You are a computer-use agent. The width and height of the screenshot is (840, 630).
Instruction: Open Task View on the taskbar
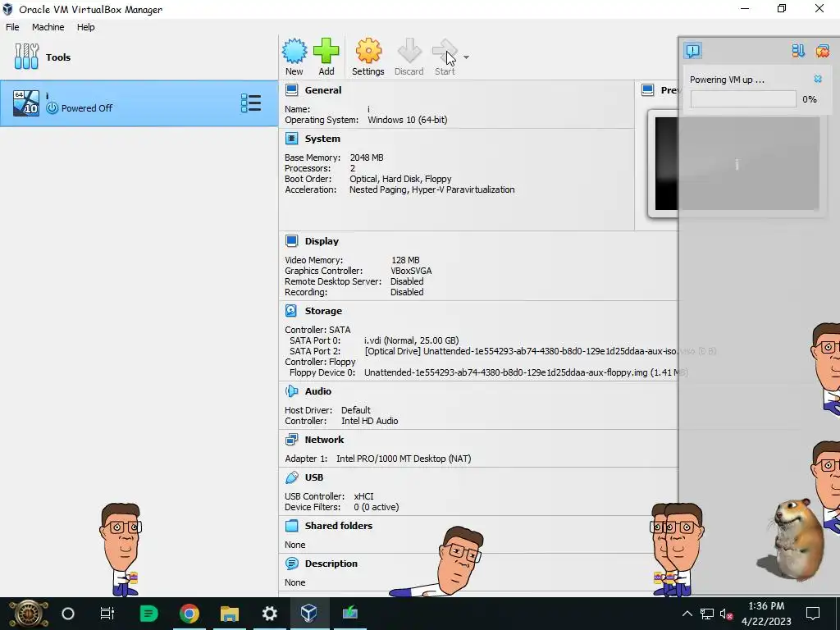(107, 614)
